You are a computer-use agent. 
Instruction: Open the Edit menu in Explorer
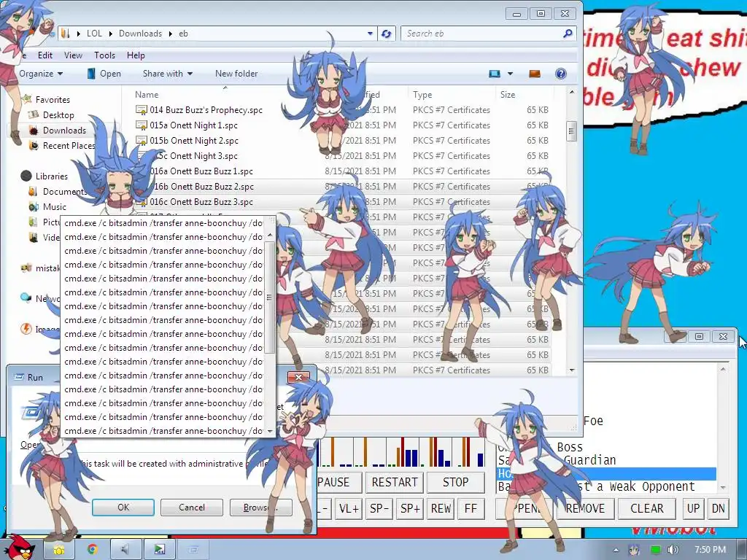[45, 55]
